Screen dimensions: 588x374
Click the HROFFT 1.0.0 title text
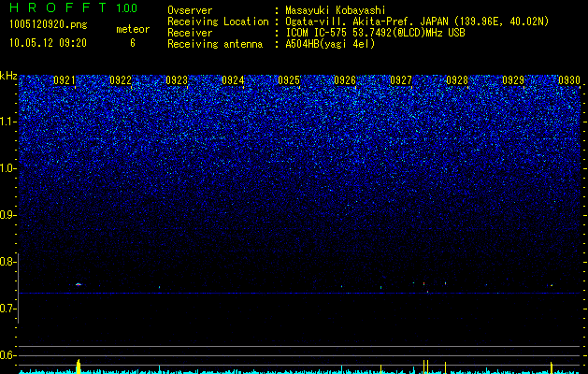(73, 7)
